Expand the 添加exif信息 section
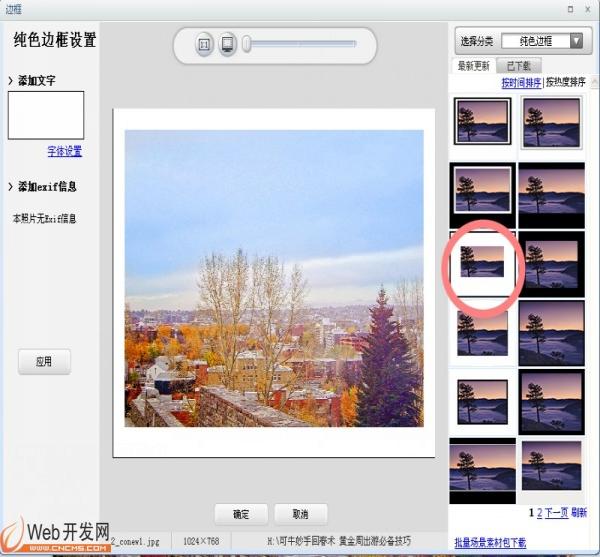The image size is (600, 557). tap(46, 186)
